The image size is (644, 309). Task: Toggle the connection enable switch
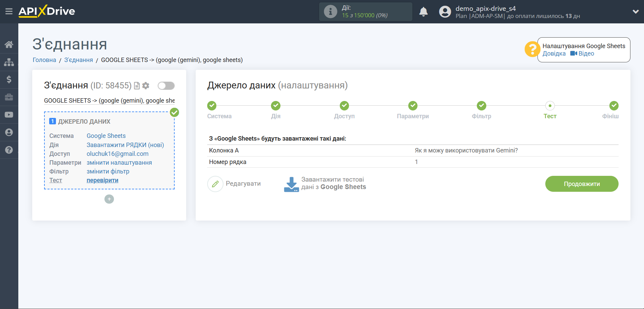[x=166, y=86]
